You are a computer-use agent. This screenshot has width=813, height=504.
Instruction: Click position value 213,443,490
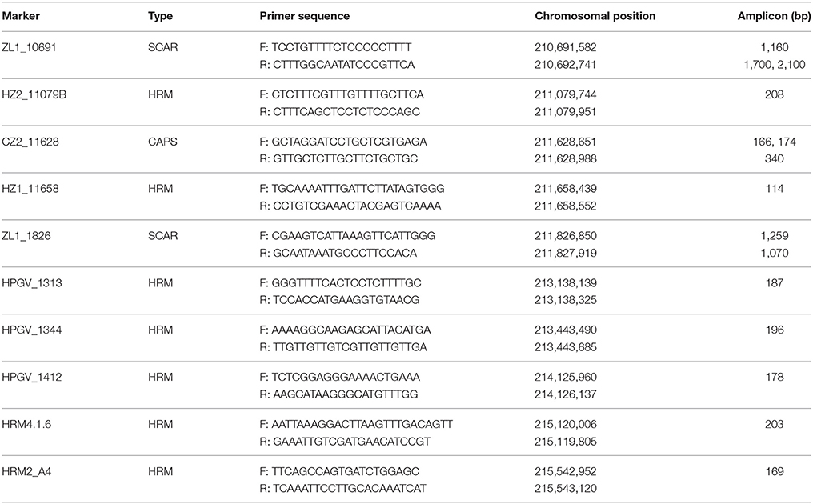[566, 330]
